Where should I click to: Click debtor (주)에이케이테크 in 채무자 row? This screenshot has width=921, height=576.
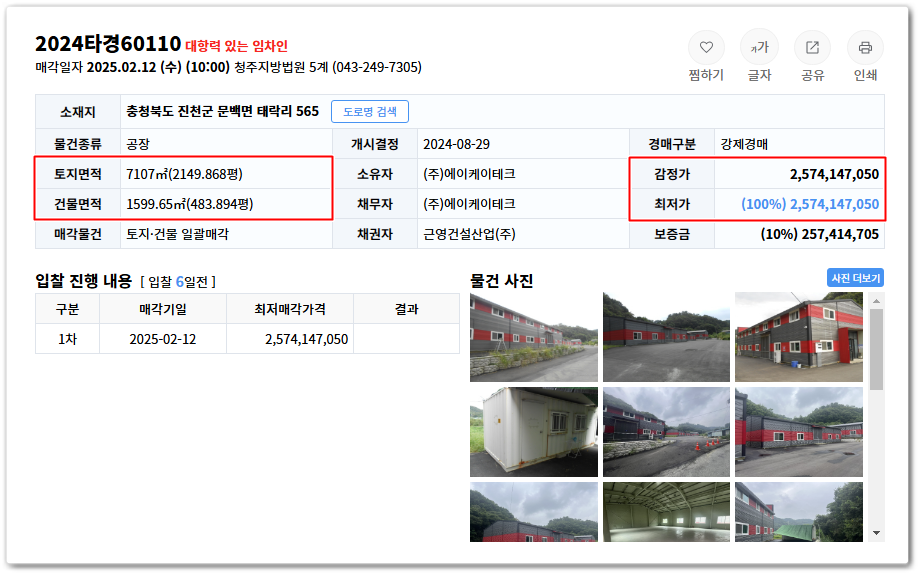[469, 204]
